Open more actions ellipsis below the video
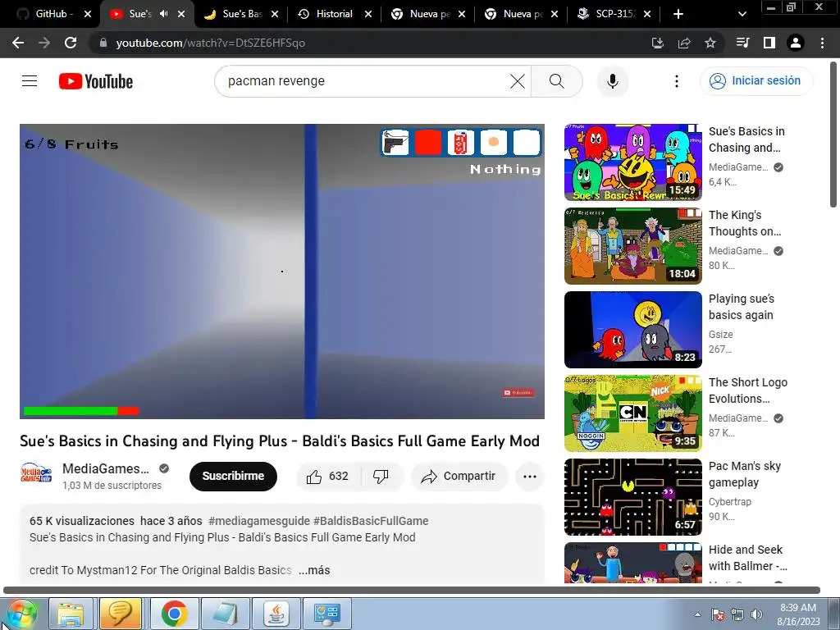840x630 pixels. pyautogui.click(x=530, y=477)
